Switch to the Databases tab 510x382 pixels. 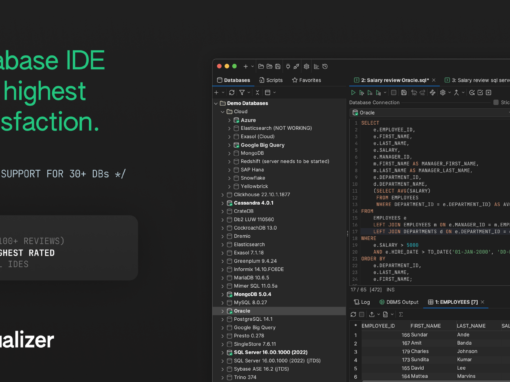233,80
